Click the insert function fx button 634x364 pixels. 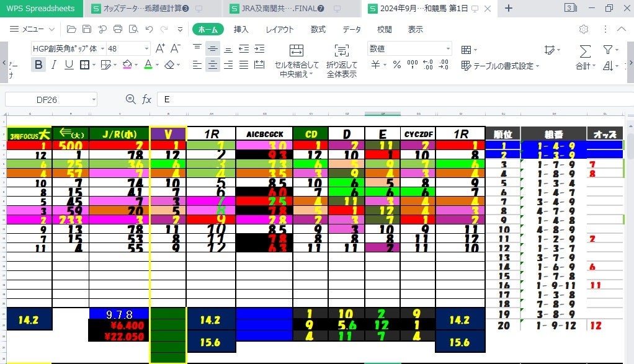pos(146,99)
